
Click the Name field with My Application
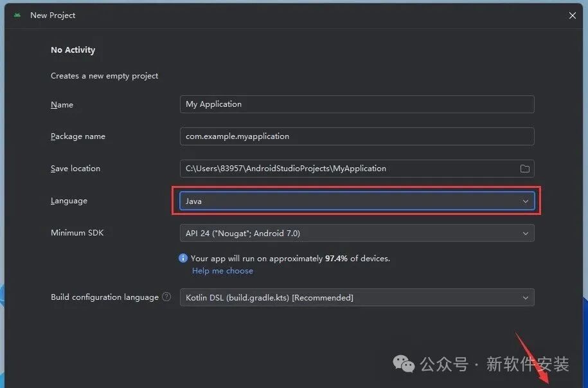point(357,104)
